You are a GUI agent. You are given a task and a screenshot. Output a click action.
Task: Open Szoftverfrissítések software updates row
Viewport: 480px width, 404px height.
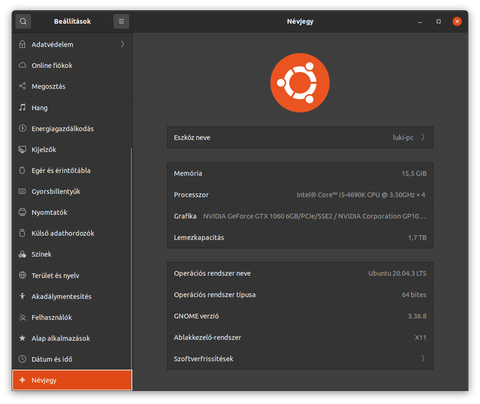click(300, 359)
